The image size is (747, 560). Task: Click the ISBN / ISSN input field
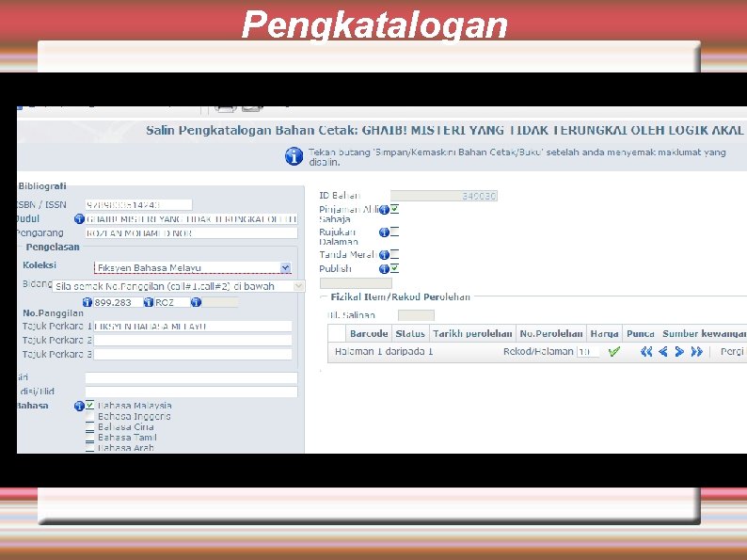pos(138,205)
